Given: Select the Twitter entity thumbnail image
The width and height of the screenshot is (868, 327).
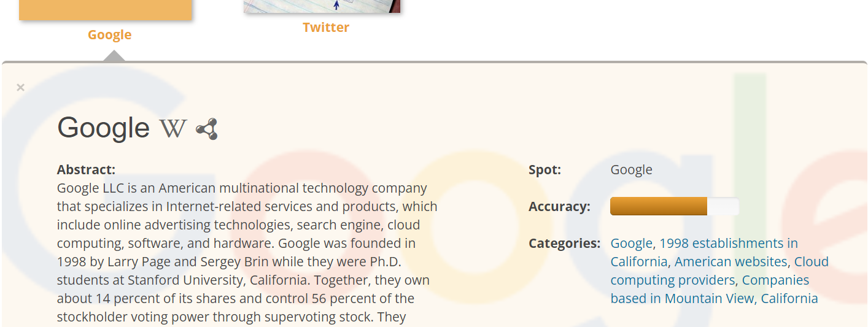Looking at the screenshot, I should (322, 6).
